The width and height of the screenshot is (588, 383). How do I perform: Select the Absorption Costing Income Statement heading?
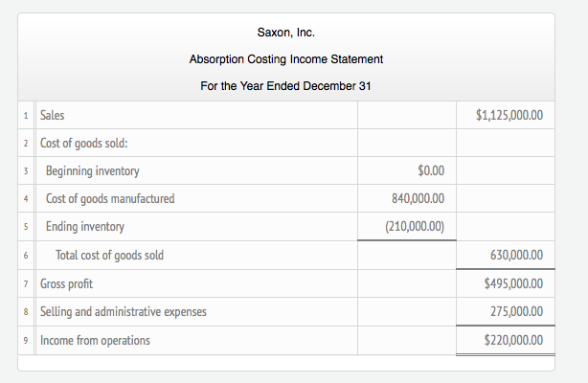pyautogui.click(x=285, y=59)
